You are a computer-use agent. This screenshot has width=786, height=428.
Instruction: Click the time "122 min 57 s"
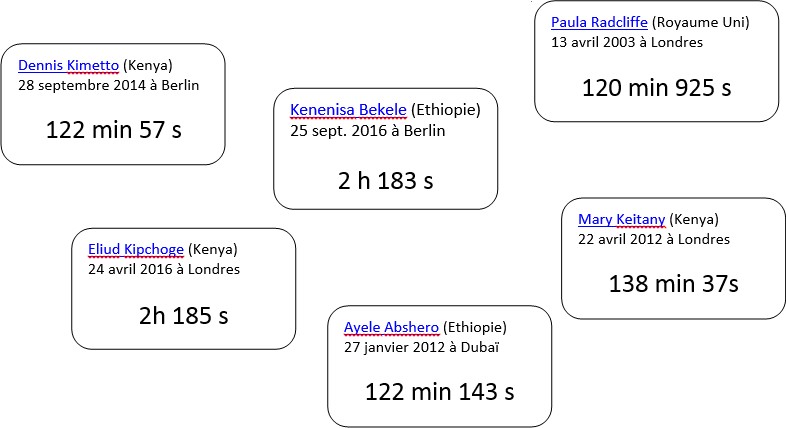click(x=114, y=129)
